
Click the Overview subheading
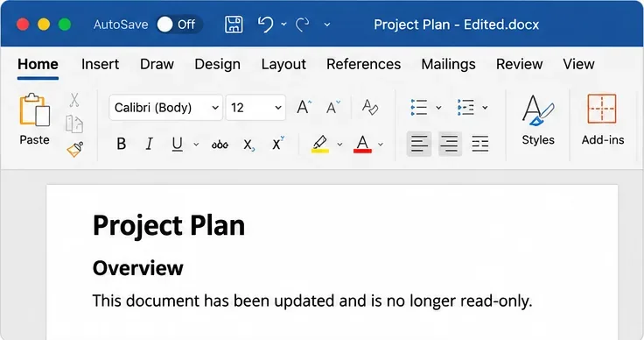pos(138,268)
